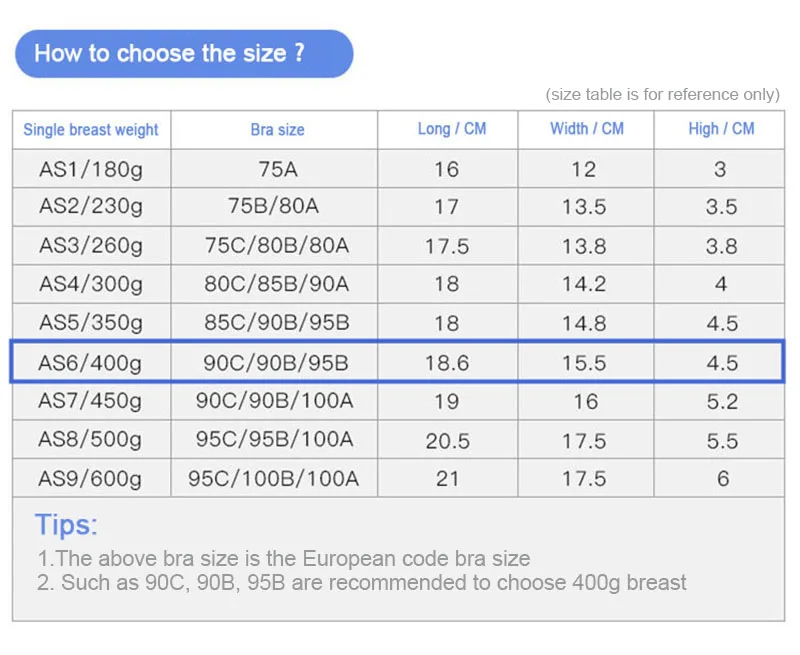Click the 95C/95B/100A bra size cell
Screen dimensions: 800x655
coord(274,439)
